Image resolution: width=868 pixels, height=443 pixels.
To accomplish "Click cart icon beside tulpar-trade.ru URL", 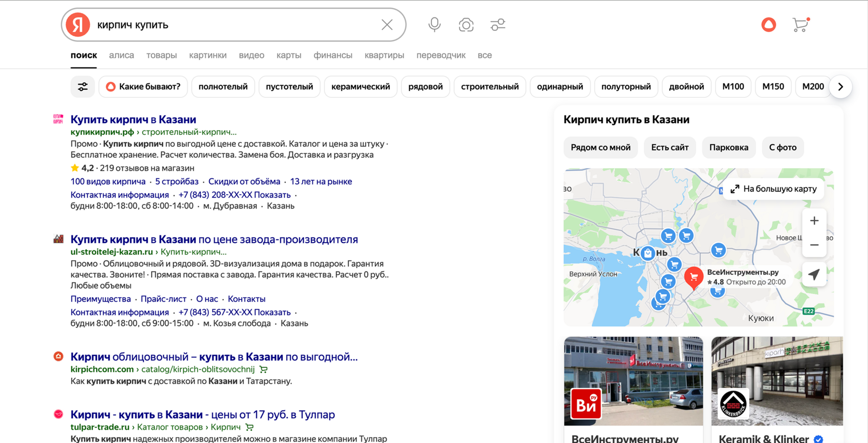I will (x=250, y=427).
